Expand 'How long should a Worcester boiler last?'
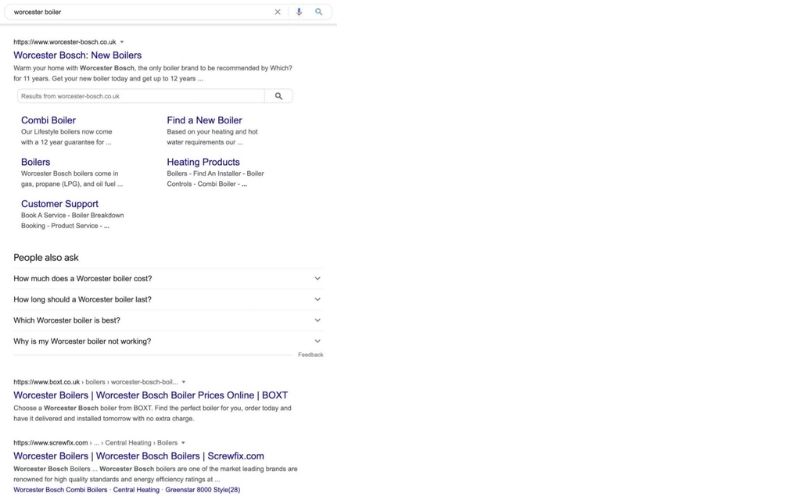The width and height of the screenshot is (800, 500). pyautogui.click(x=168, y=299)
